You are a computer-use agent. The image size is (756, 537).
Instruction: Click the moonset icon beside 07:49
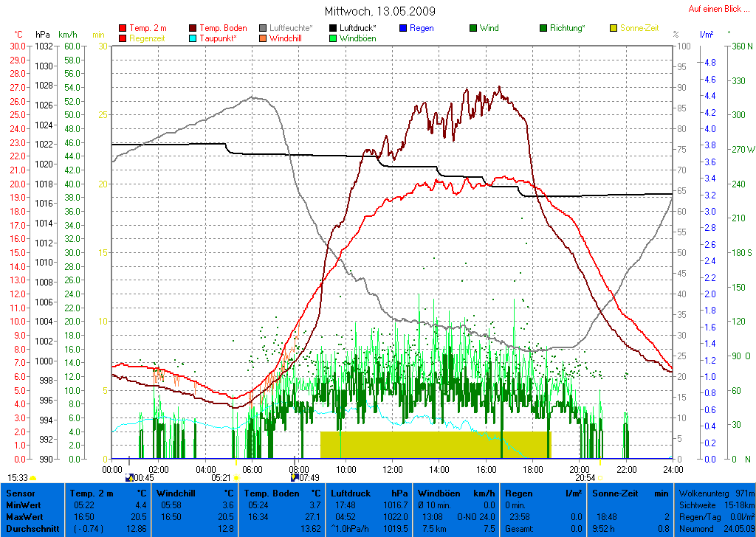(295, 477)
